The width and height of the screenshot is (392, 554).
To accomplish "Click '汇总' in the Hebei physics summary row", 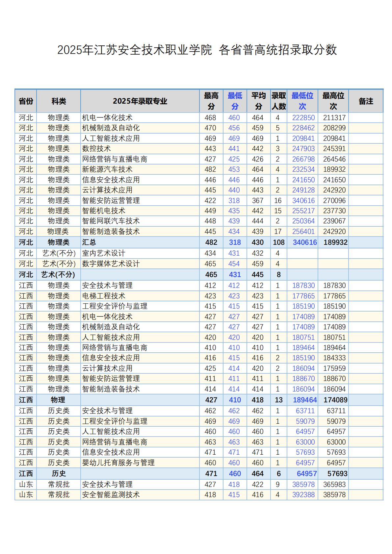I will point(89,242).
